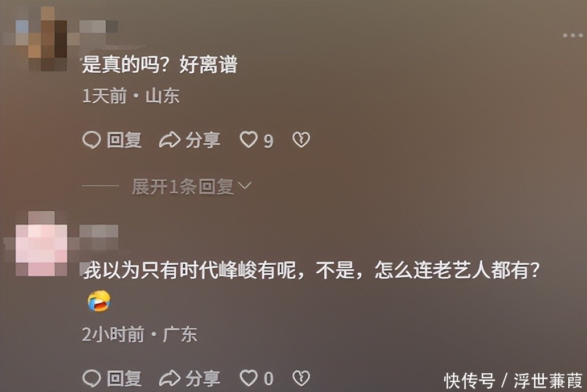
Task: Open first commenter's pixelated avatar
Action: tap(41, 39)
